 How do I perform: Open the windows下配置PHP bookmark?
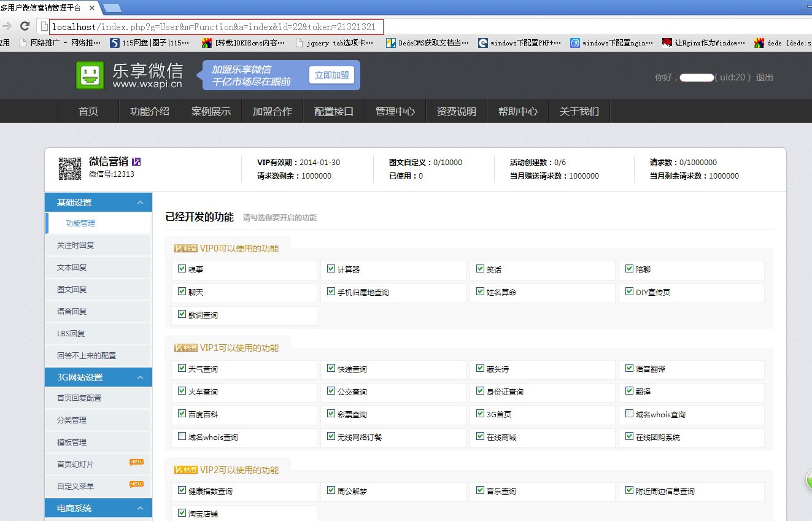click(x=520, y=43)
